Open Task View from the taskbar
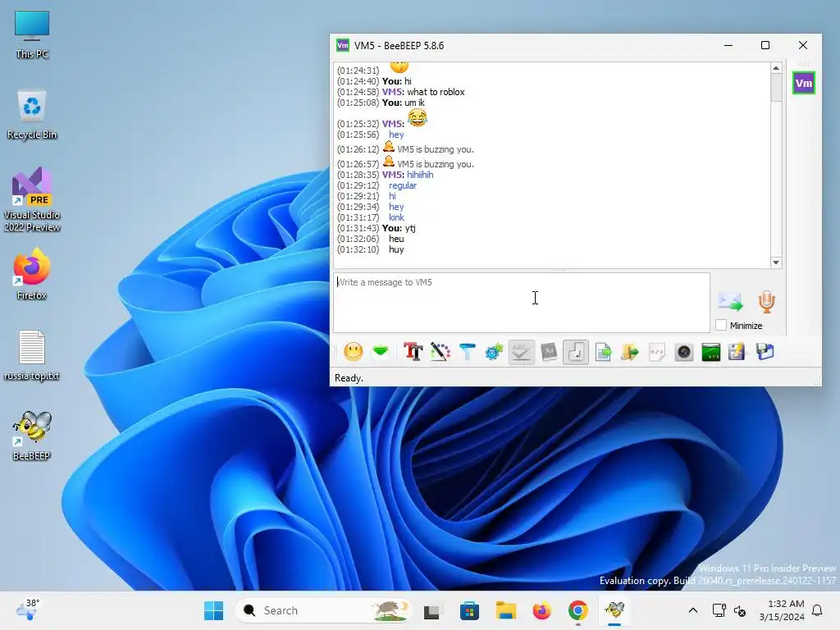The height and width of the screenshot is (630, 840). point(431,610)
